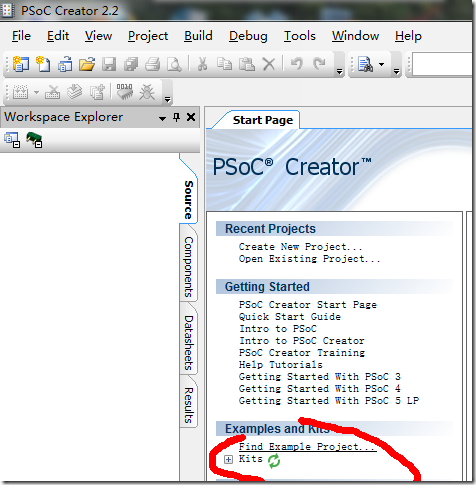This screenshot has width=476, height=485.
Task: Open the Intro to PSoC Creator link
Action: point(302,341)
